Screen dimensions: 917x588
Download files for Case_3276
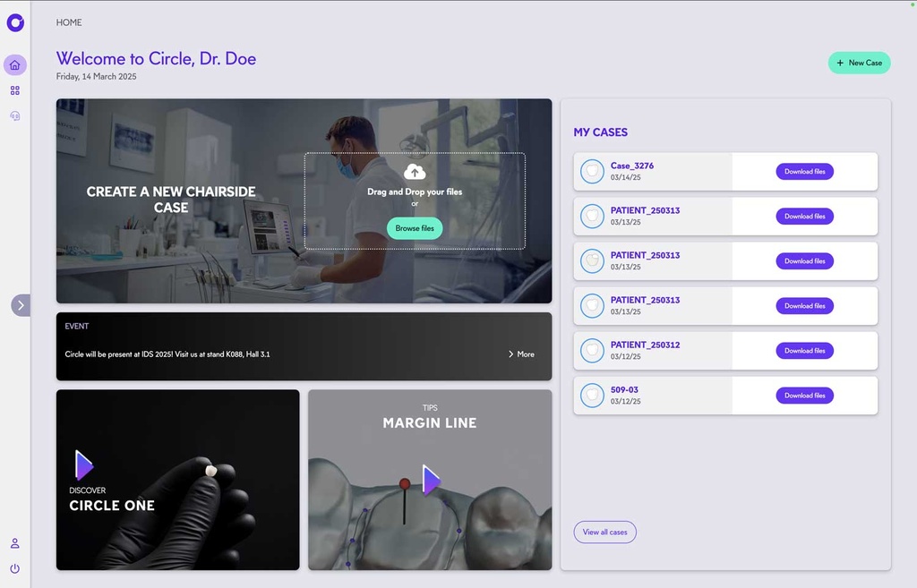pyautogui.click(x=804, y=172)
